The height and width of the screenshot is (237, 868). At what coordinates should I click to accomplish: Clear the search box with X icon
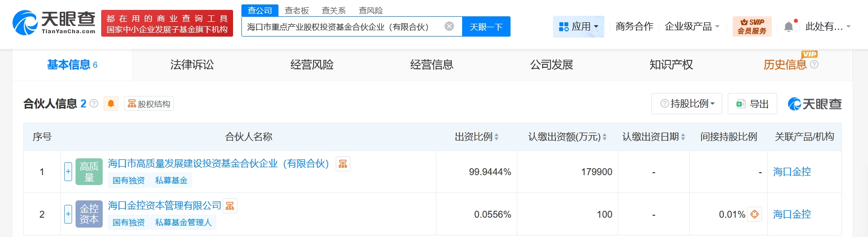point(449,27)
